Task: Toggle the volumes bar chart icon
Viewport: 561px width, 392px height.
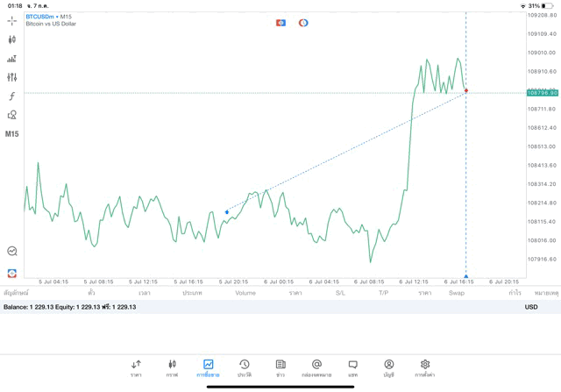Action: [x=12, y=59]
